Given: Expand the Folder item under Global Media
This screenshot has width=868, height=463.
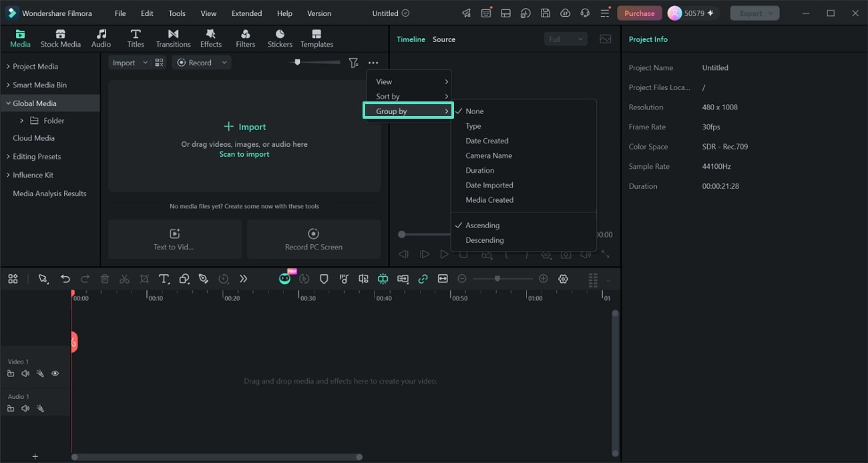Looking at the screenshot, I should click(22, 121).
